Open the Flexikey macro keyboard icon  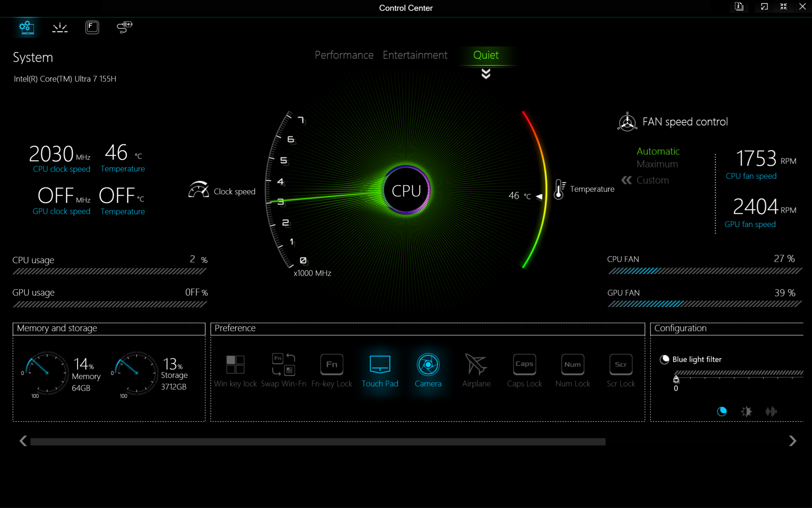tap(92, 28)
